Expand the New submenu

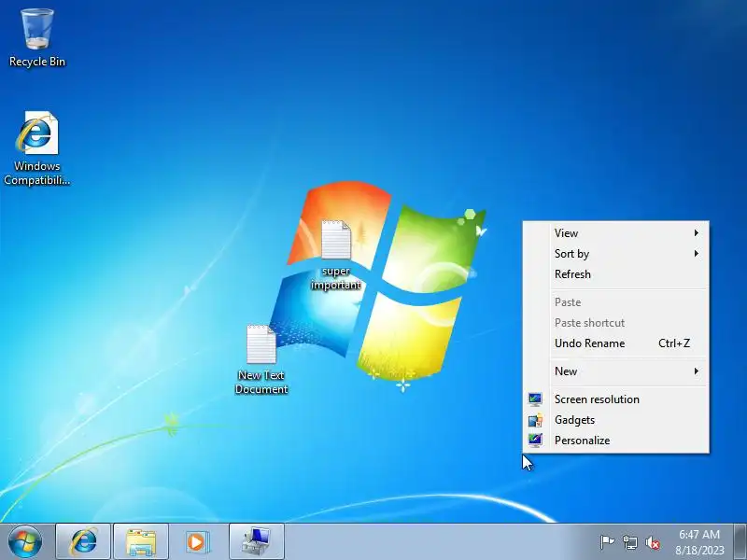click(616, 371)
